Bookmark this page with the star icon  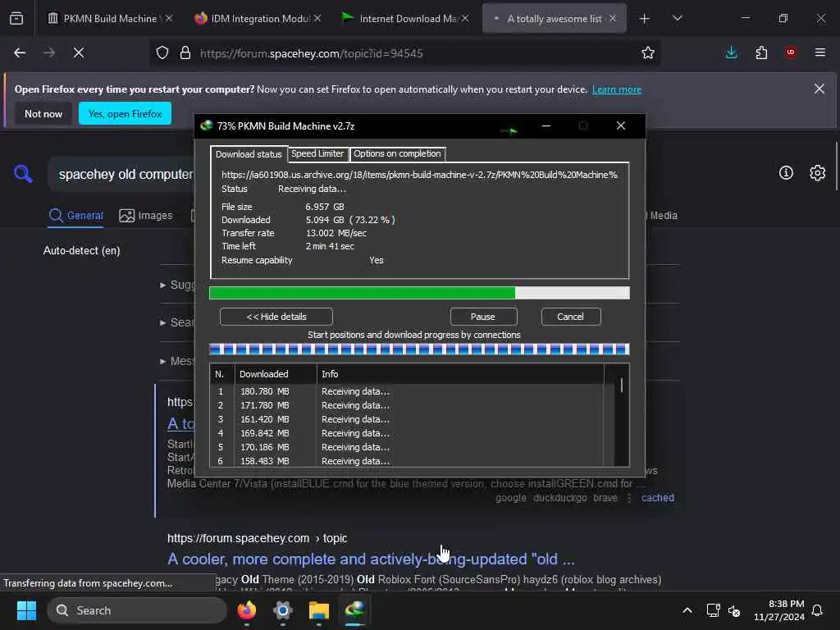point(648,52)
